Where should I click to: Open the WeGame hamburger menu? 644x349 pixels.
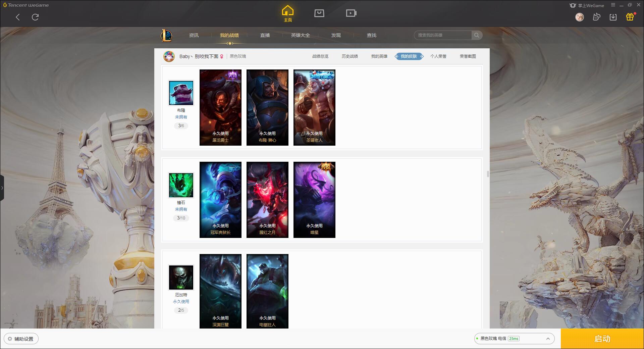(613, 5)
